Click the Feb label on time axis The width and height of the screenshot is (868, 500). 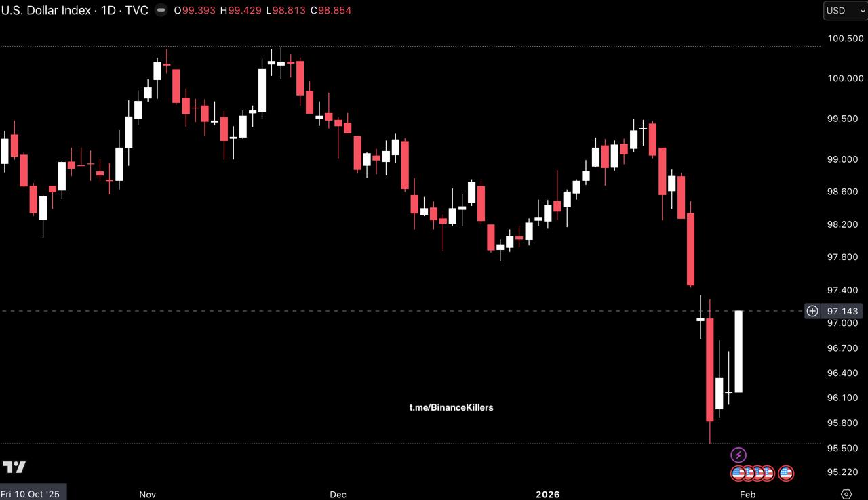coord(747,494)
